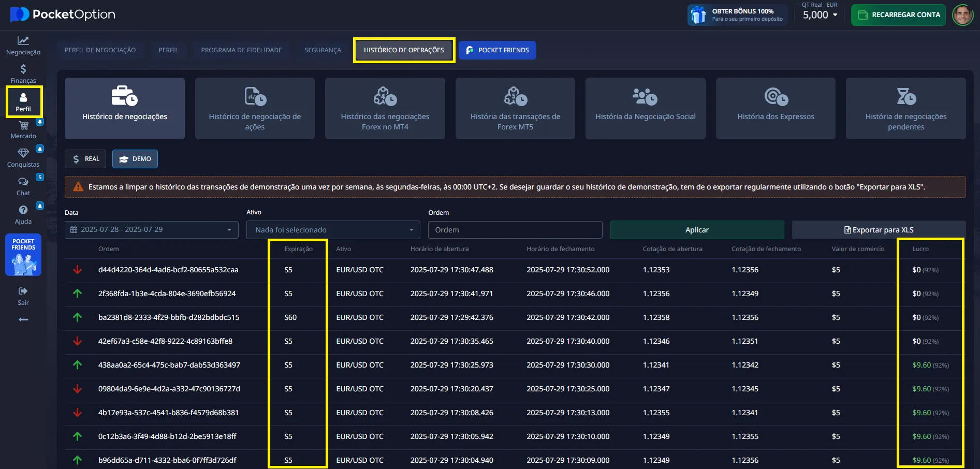Switch to the Segurança tab
980x469 pixels.
click(x=323, y=50)
